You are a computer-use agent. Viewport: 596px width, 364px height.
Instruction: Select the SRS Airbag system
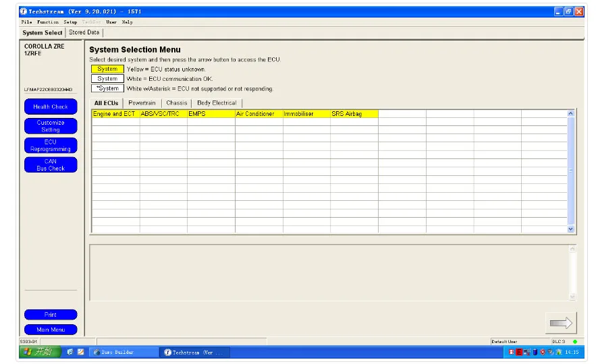point(354,114)
